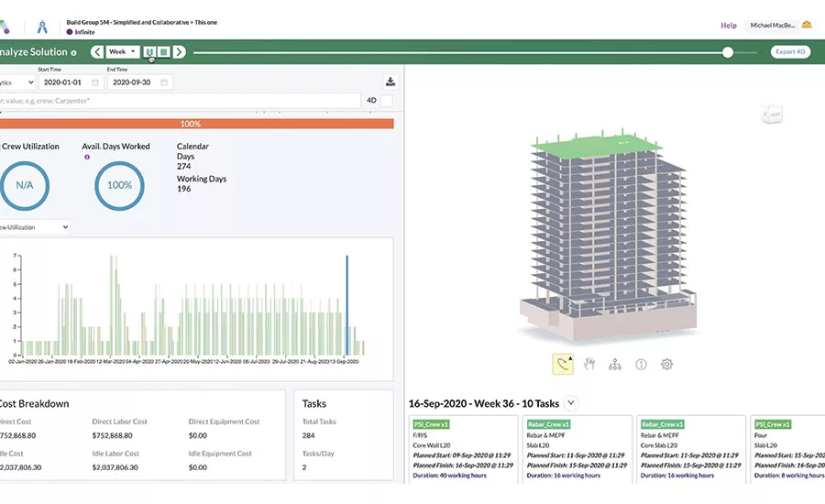
Task: Click the orange 100% progress bar
Action: click(x=197, y=124)
